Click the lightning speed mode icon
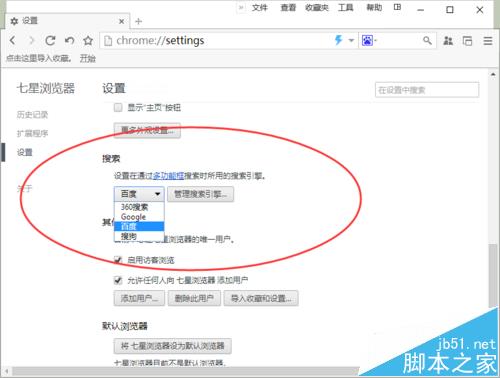 point(338,40)
